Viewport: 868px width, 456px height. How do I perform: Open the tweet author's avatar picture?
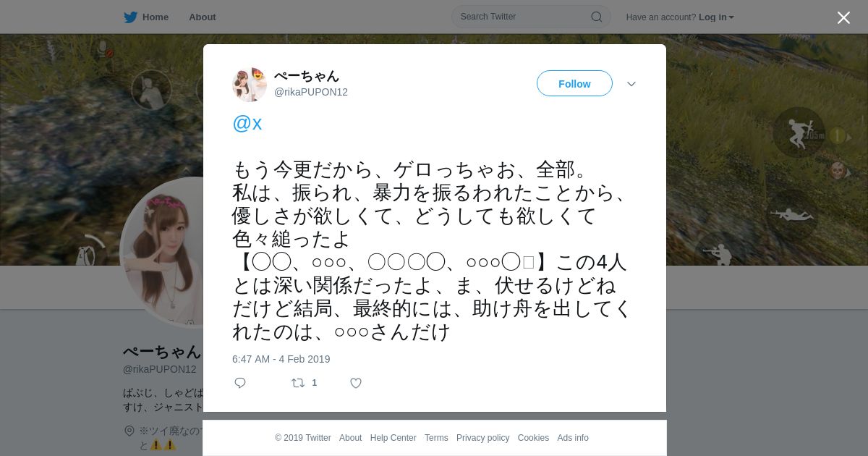coord(250,84)
